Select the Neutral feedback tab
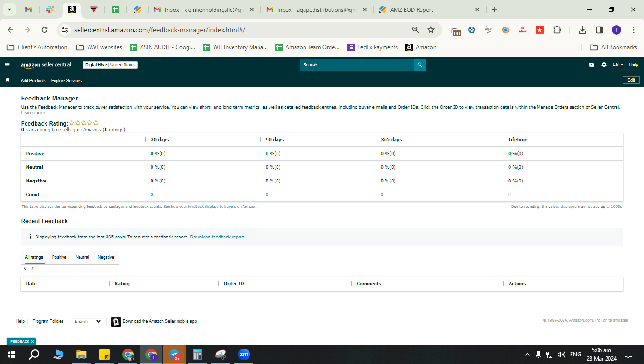Viewport: 644px width, 364px height. tap(82, 257)
